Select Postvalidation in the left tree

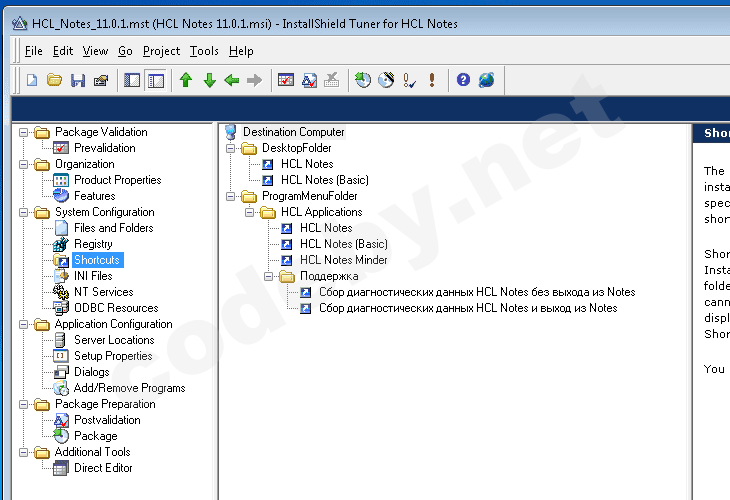coord(107,420)
